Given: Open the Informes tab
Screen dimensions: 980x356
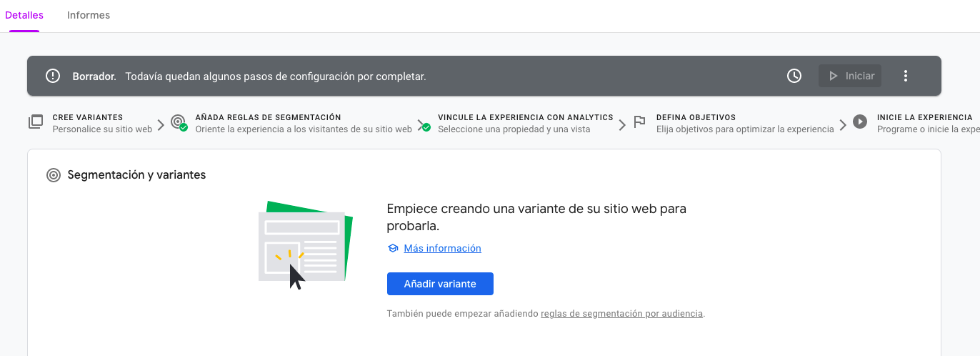Looking at the screenshot, I should click(x=89, y=15).
